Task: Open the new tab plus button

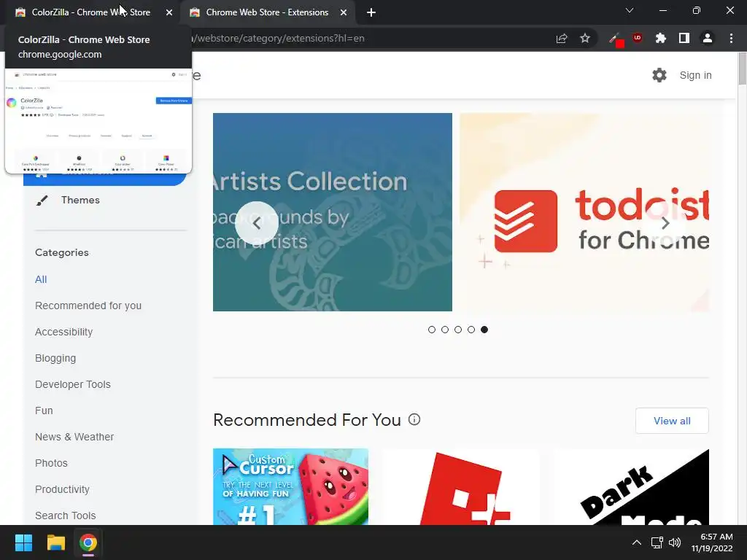Action: pyautogui.click(x=371, y=12)
